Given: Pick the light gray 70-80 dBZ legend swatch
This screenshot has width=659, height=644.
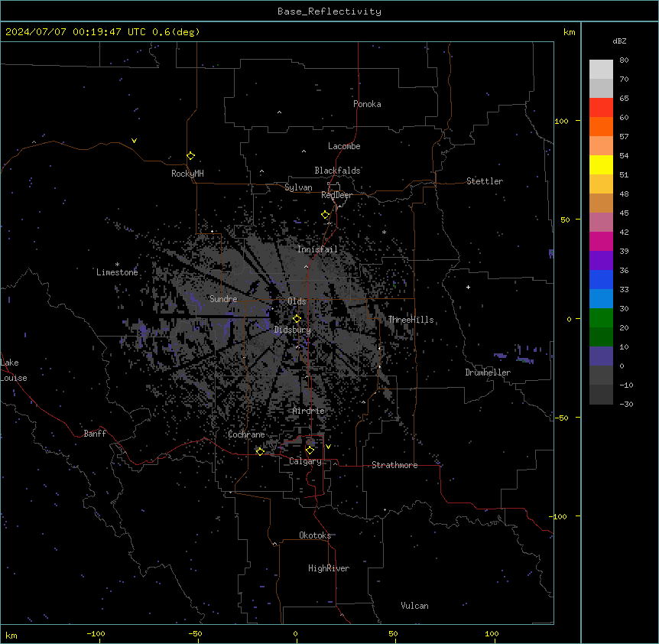Looking at the screenshot, I should tap(601, 70).
